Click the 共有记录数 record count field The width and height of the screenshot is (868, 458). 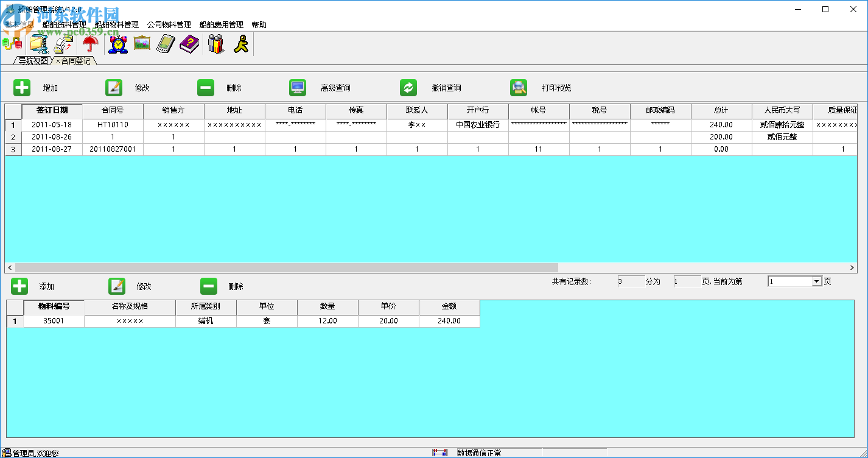point(631,281)
